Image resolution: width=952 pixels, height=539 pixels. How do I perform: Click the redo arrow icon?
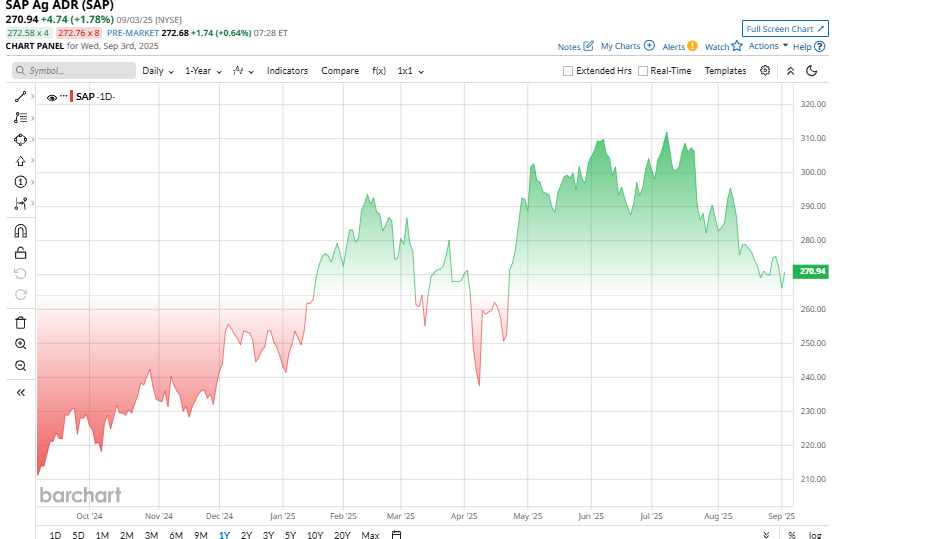tap(20, 295)
